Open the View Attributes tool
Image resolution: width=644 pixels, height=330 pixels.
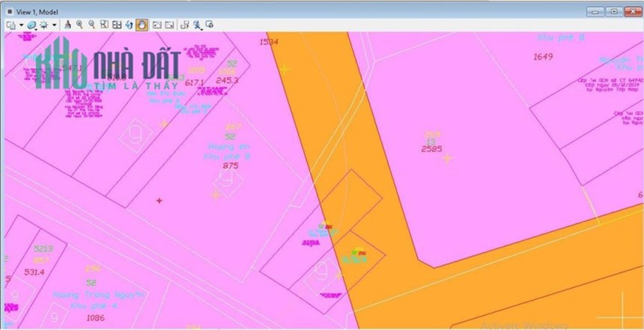pos(11,25)
